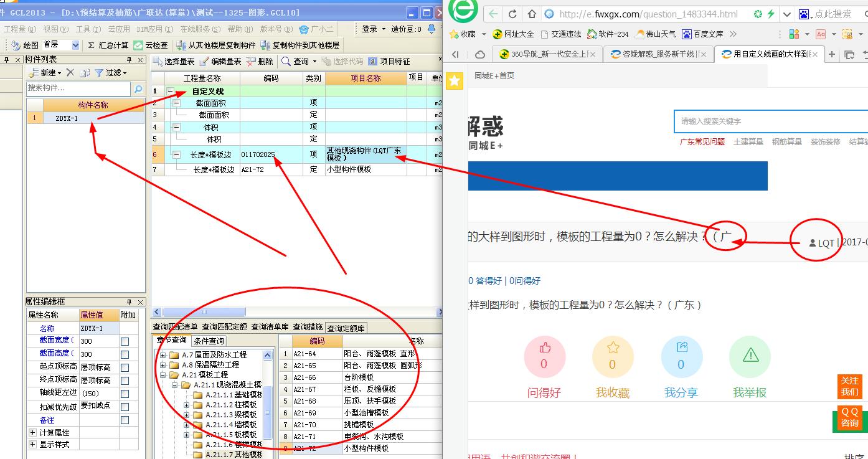Open 广东常见问题 link
Image resolution: width=868 pixels, height=459 pixels.
[702, 141]
